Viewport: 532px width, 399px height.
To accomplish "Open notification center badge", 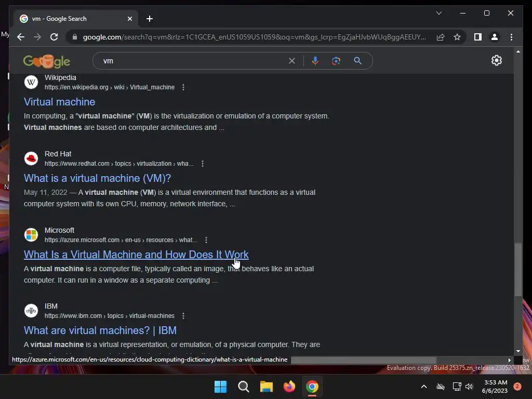I will click(517, 387).
